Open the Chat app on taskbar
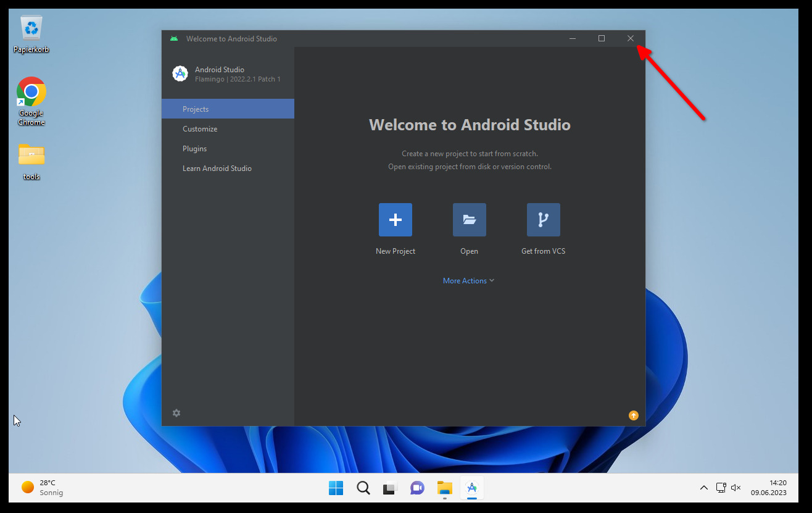 tap(418, 488)
